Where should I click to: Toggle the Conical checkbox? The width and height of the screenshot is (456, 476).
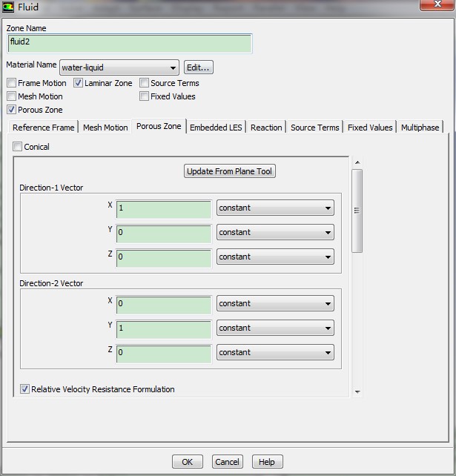click(18, 147)
